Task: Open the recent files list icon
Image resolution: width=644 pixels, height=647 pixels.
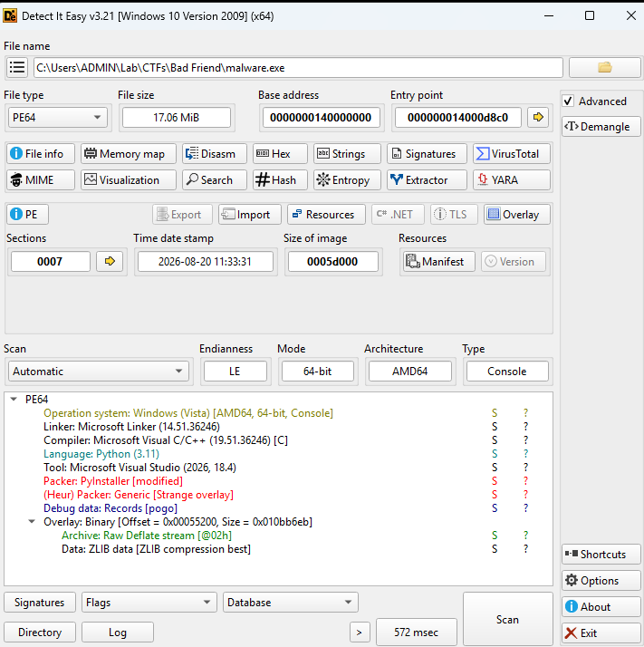Action: click(x=17, y=67)
